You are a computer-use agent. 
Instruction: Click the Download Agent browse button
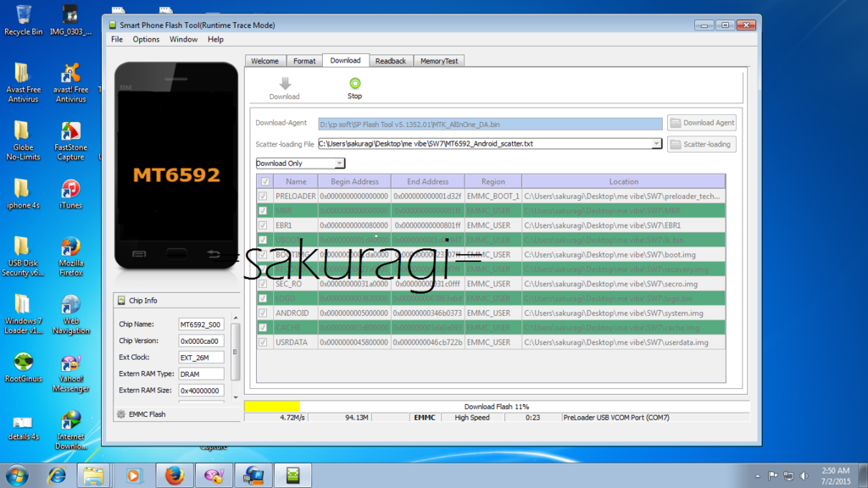(x=702, y=123)
